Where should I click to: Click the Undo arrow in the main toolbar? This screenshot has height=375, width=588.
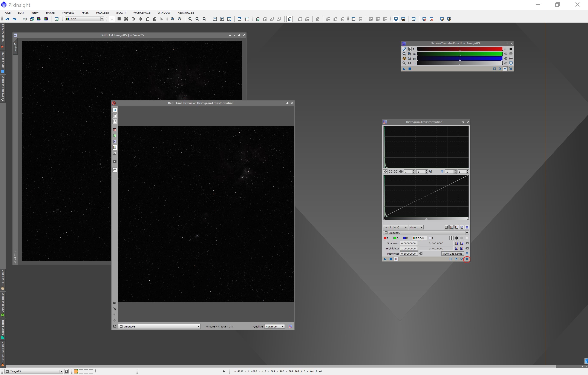pos(7,19)
